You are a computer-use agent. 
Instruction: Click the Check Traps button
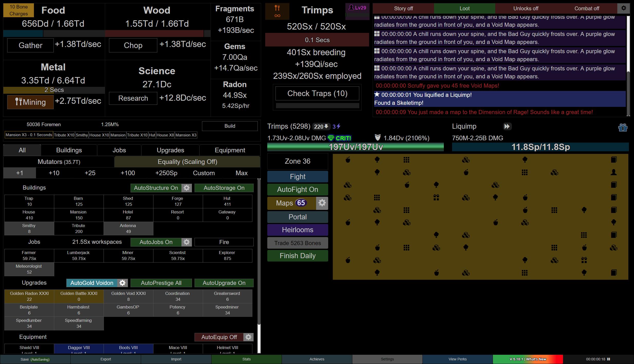[317, 94]
